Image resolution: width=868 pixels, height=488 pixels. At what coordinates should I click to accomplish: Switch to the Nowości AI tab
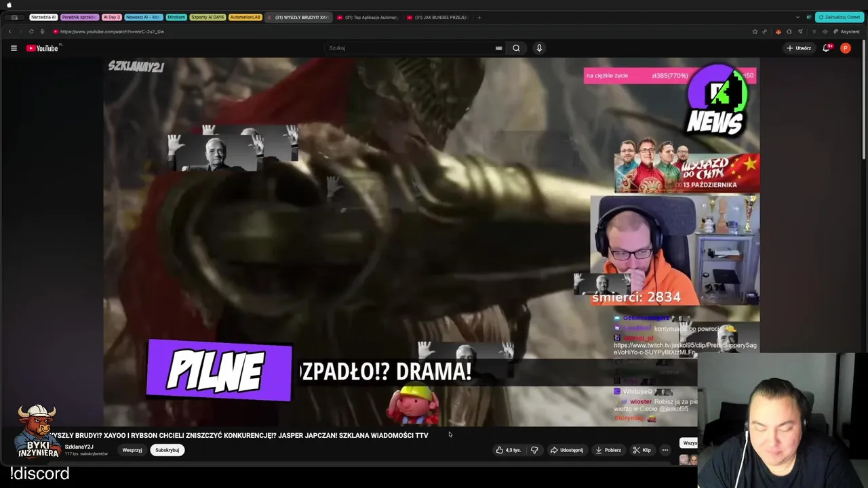click(x=143, y=17)
